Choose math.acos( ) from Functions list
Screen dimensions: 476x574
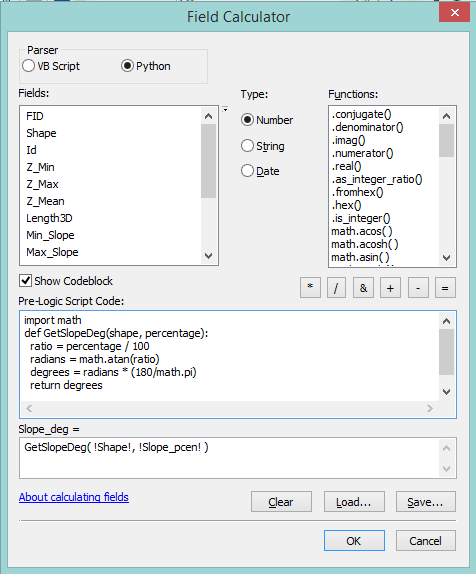[x=362, y=231]
